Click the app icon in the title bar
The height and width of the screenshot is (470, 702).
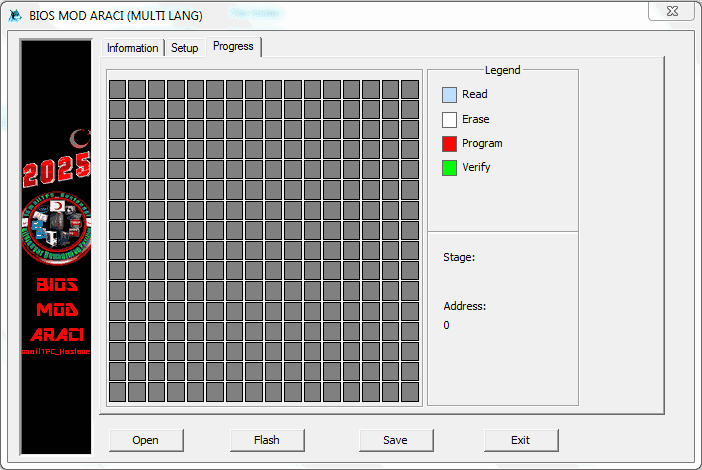tap(14, 15)
